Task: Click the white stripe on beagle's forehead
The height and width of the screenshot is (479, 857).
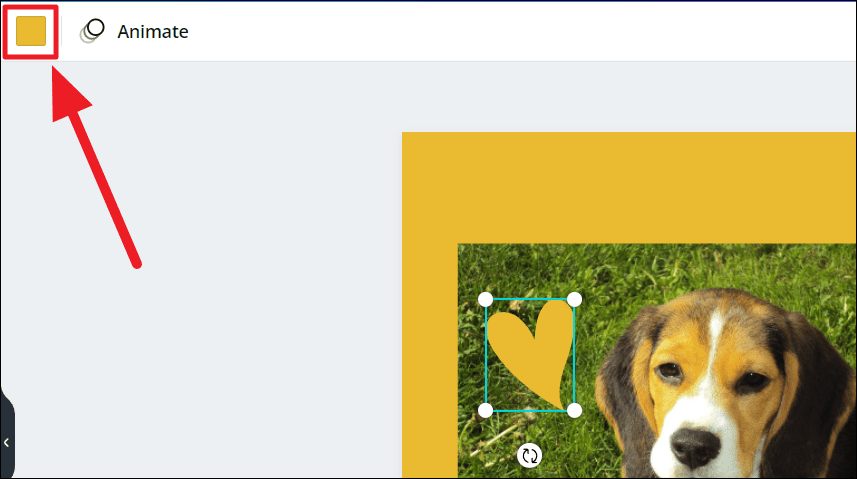Action: tap(718, 339)
